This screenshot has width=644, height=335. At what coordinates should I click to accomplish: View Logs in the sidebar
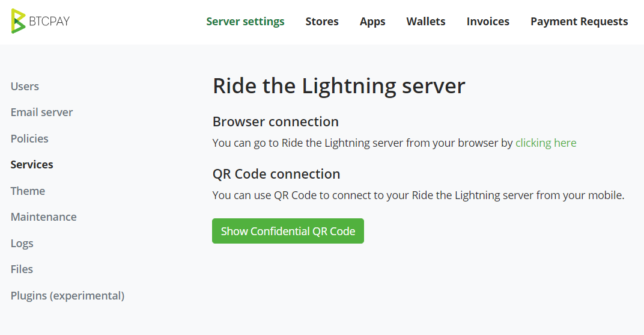[x=22, y=244]
